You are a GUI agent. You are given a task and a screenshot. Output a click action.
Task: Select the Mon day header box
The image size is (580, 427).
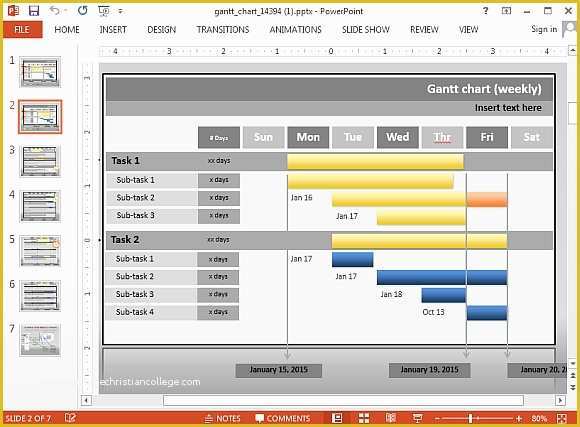[x=308, y=137]
